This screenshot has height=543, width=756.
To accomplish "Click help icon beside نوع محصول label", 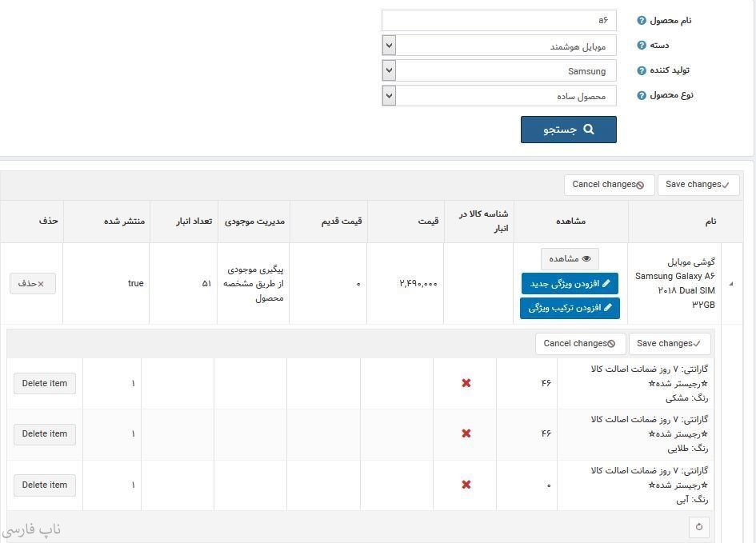I will (x=642, y=96).
